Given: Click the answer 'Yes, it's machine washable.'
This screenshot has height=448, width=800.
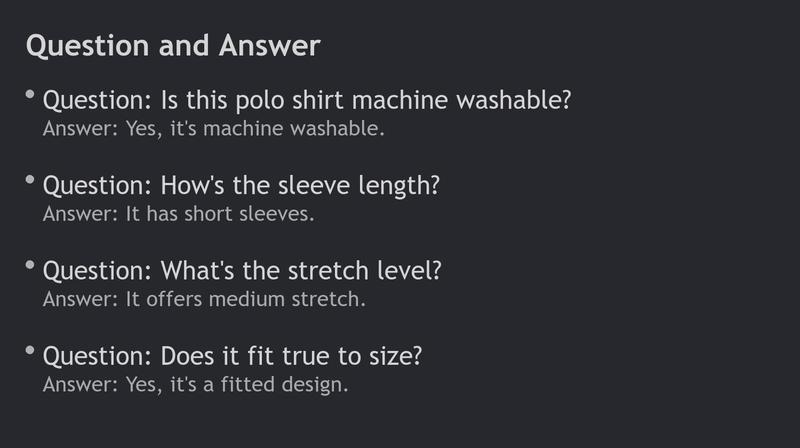Looking at the screenshot, I should pos(213,129).
